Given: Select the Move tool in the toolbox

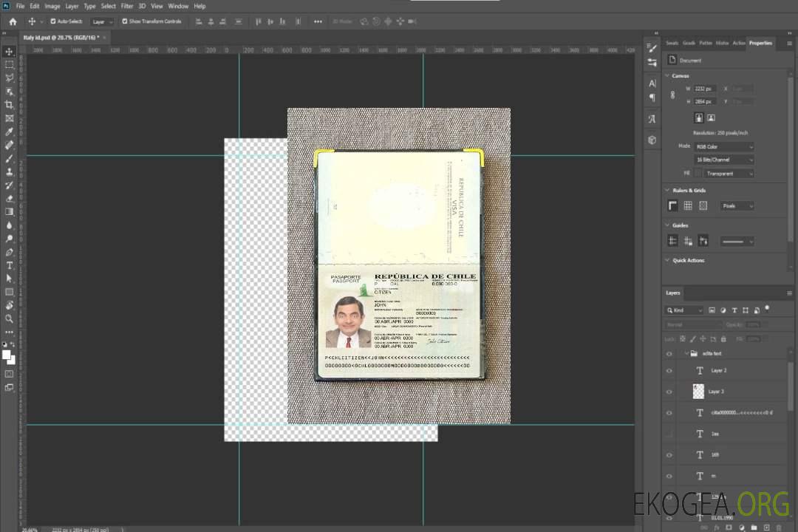Looking at the screenshot, I should point(9,52).
